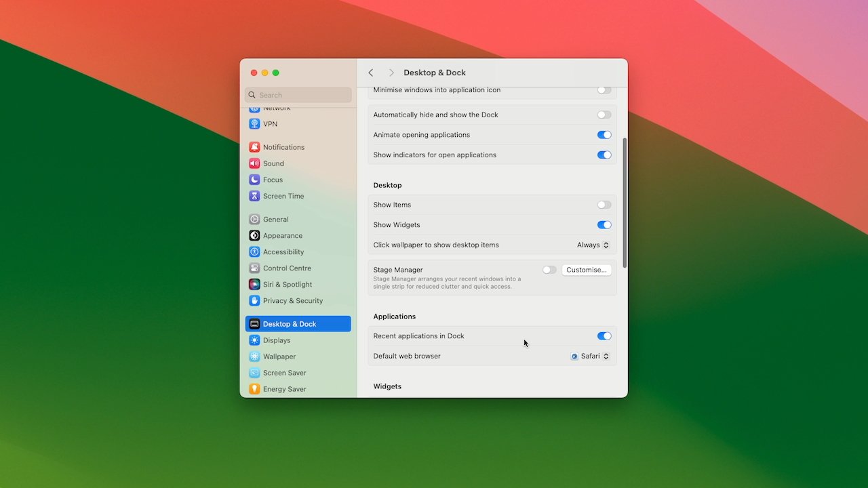Image resolution: width=868 pixels, height=488 pixels.
Task: Enable Automatically hide and show the Dock
Action: click(x=604, y=115)
